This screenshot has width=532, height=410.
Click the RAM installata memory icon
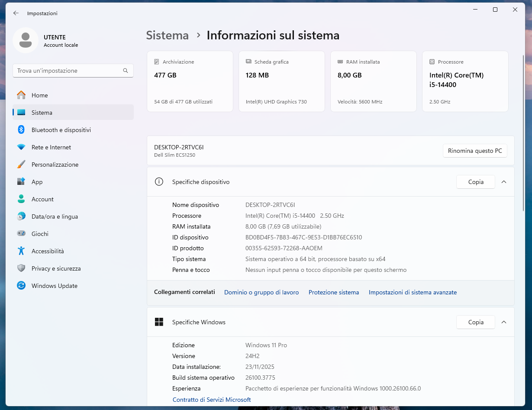pyautogui.click(x=340, y=62)
